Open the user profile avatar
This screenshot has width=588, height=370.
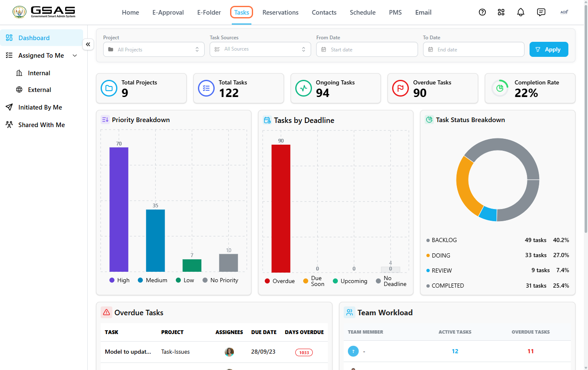(x=564, y=12)
